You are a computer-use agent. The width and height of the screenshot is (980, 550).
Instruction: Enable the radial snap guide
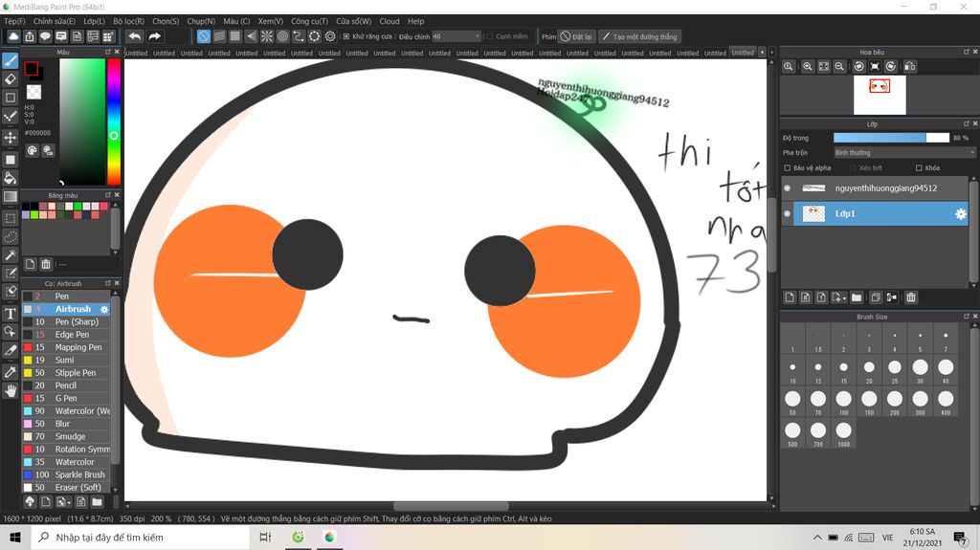(x=267, y=36)
